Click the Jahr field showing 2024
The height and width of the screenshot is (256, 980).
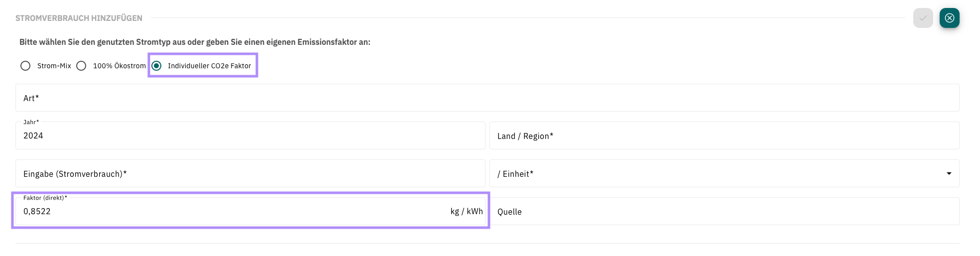[250, 135]
